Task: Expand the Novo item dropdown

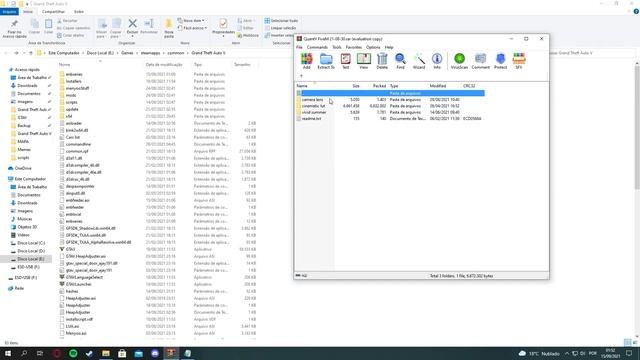Action: tap(191, 20)
